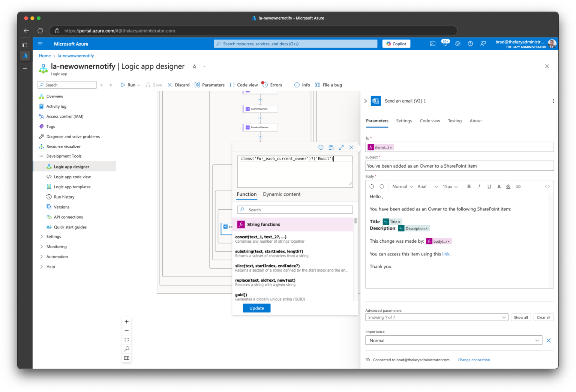Open portal settings gear
The image size is (576, 392).
[x=458, y=44]
